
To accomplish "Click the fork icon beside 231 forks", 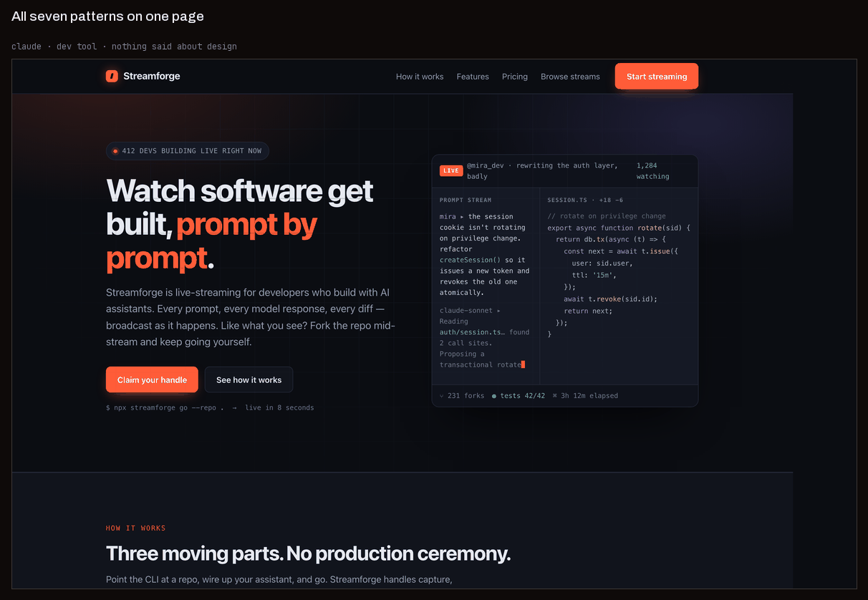I will 442,396.
